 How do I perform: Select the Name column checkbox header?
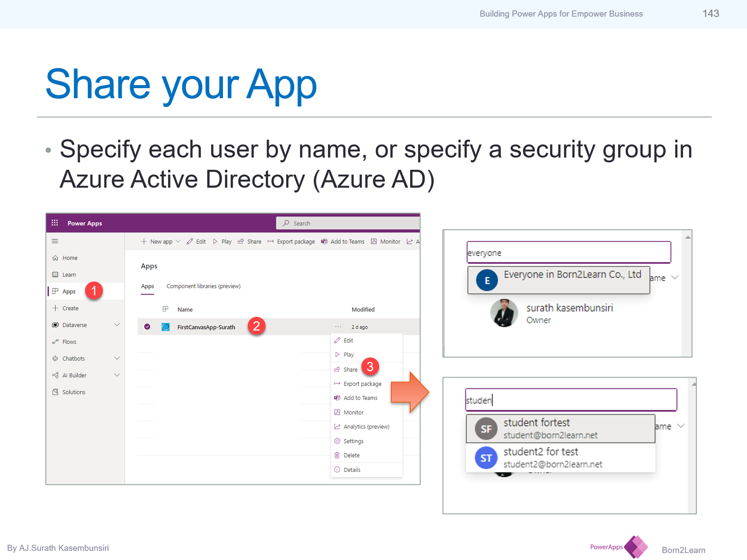click(x=166, y=309)
